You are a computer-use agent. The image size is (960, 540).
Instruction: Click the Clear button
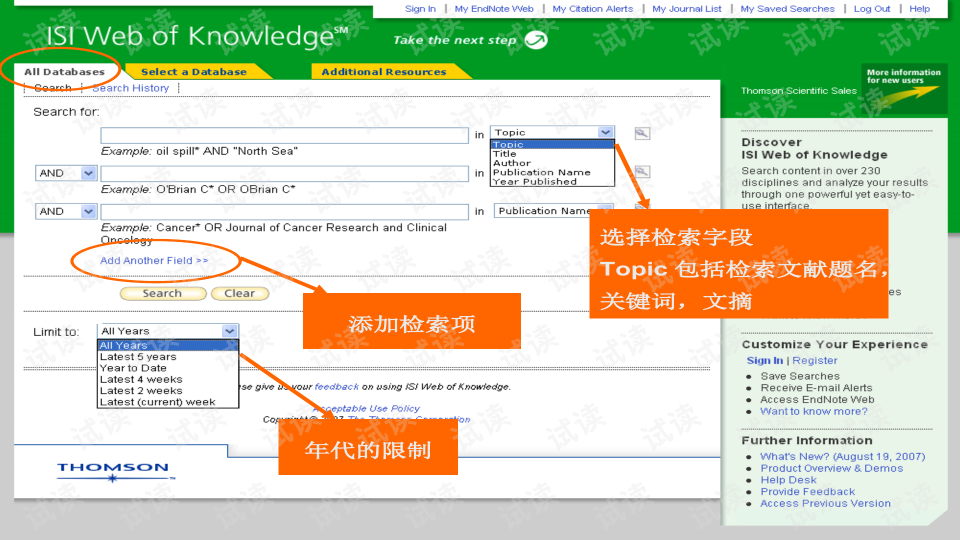(240, 294)
